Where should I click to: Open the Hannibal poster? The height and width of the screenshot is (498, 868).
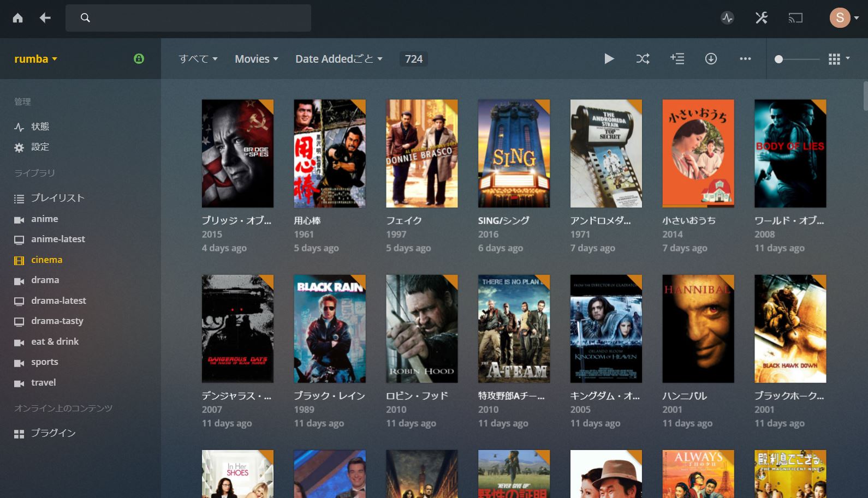[x=698, y=328]
